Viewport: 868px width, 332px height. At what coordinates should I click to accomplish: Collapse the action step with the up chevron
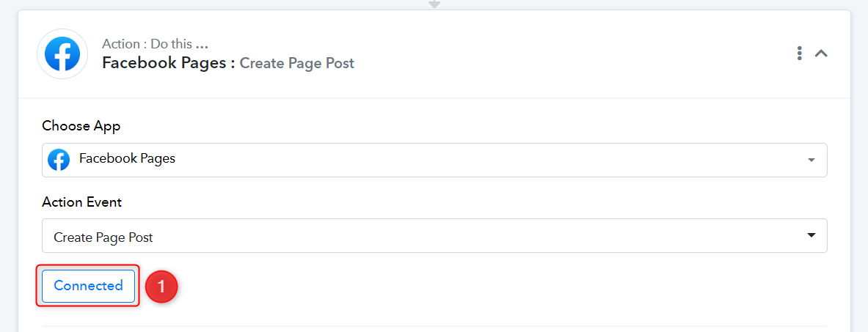822,54
